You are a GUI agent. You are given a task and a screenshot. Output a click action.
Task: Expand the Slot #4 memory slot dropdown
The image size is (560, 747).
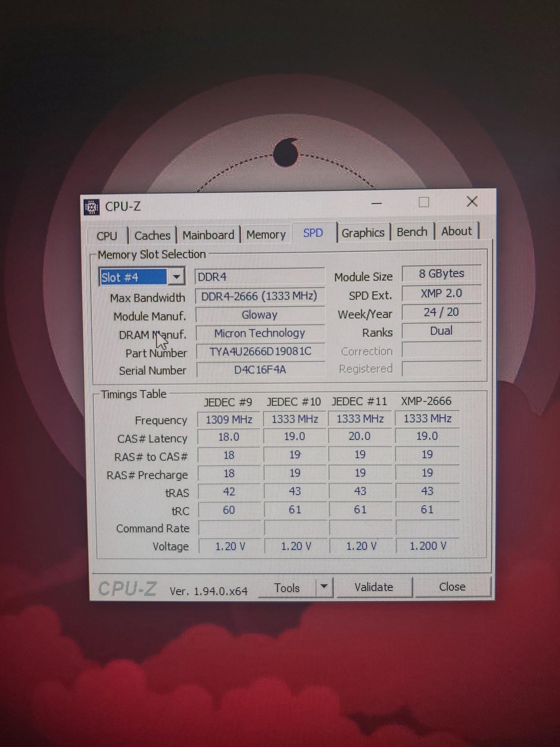[176, 277]
